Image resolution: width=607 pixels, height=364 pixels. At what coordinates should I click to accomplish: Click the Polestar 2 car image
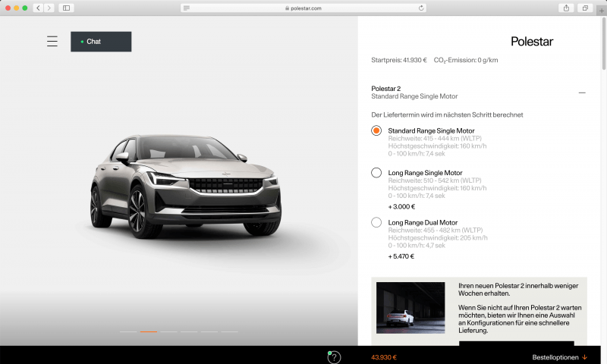coord(186,186)
